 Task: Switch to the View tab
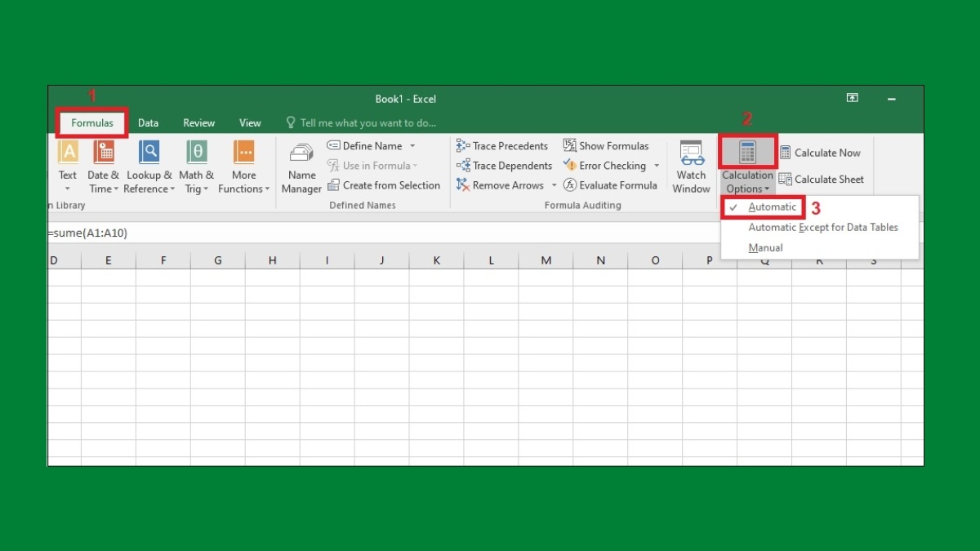(x=250, y=123)
